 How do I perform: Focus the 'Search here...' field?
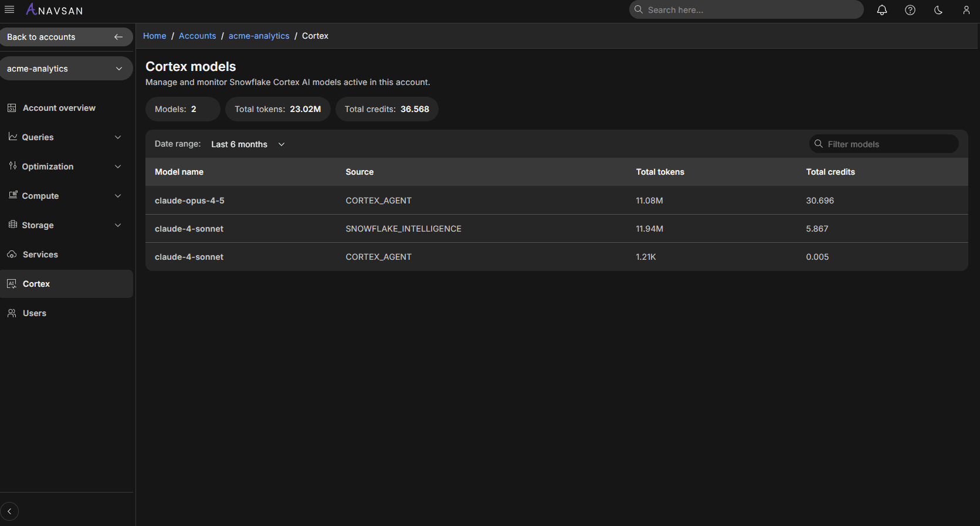coord(746,9)
